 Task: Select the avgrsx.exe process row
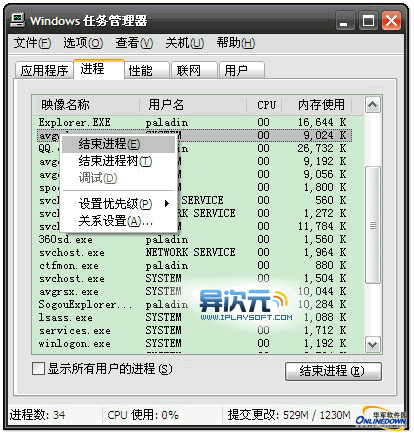click(193, 291)
